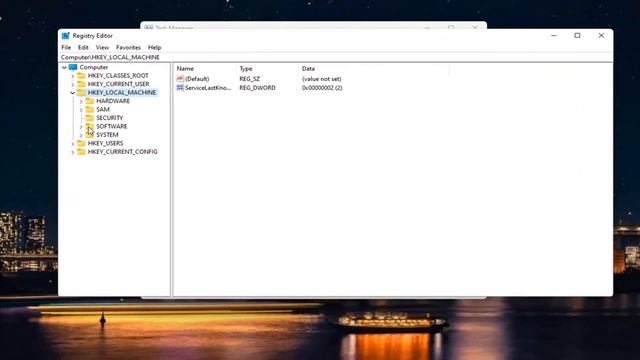The image size is (640, 360).
Task: Click the REG_DWORD type cell
Action: [258, 88]
